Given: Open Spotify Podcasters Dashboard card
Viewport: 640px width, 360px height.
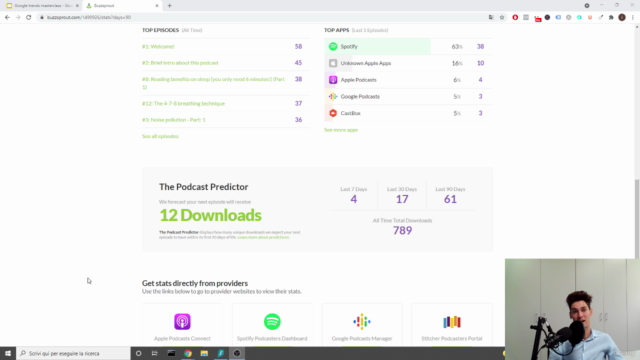Looking at the screenshot, I should 272,325.
